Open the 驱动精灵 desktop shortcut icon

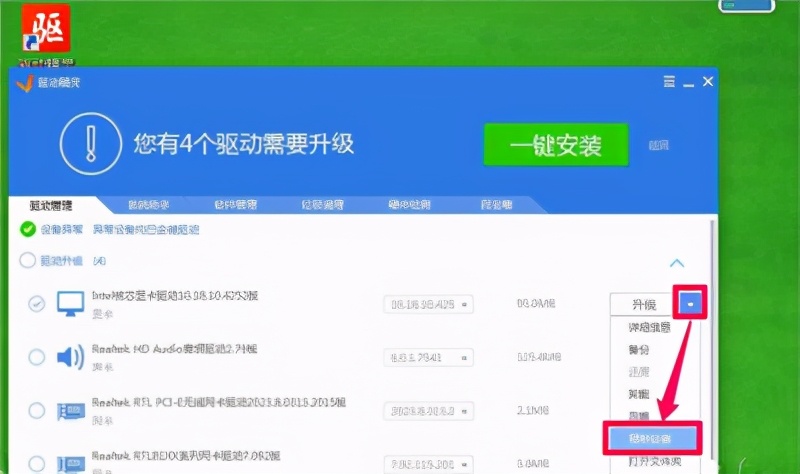pyautogui.click(x=46, y=28)
